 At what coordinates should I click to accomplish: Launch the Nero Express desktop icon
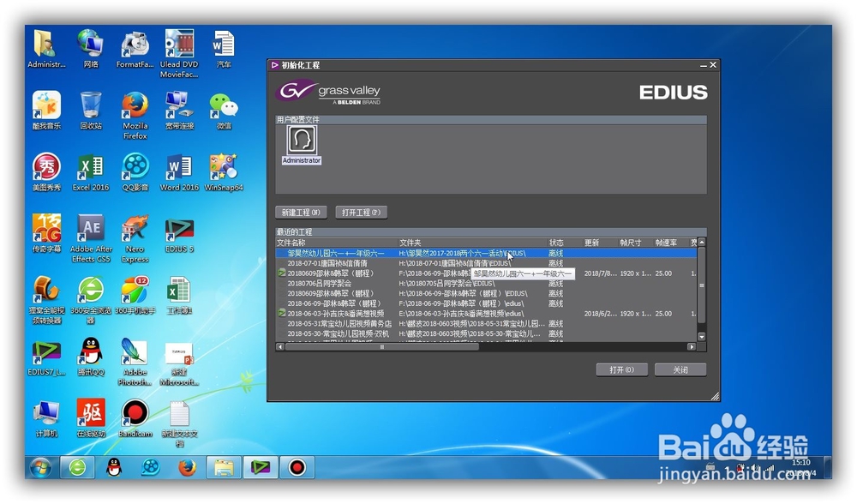(x=135, y=238)
